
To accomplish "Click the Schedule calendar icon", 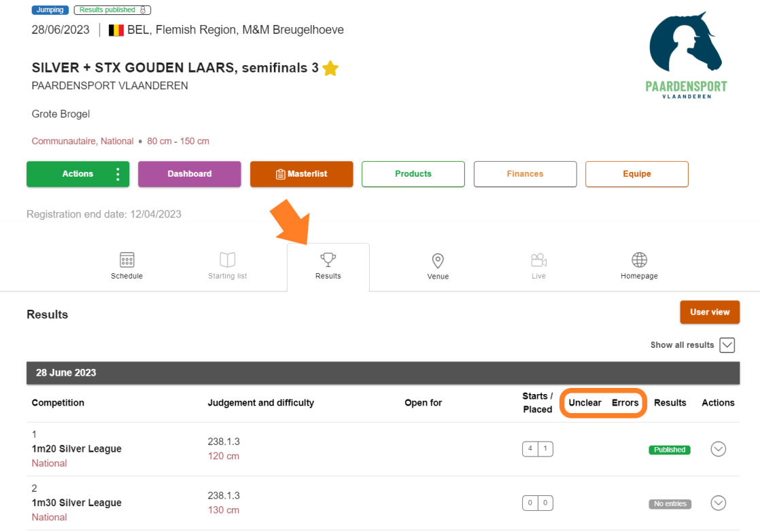I will coord(127,260).
